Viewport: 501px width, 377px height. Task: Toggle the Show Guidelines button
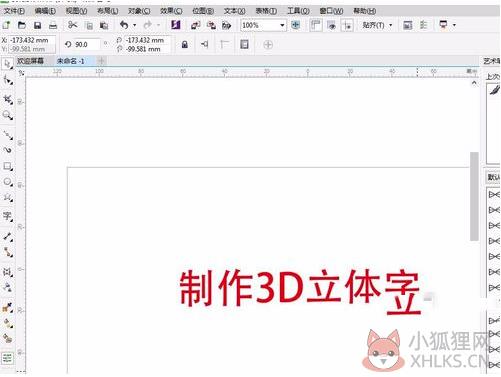click(347, 25)
